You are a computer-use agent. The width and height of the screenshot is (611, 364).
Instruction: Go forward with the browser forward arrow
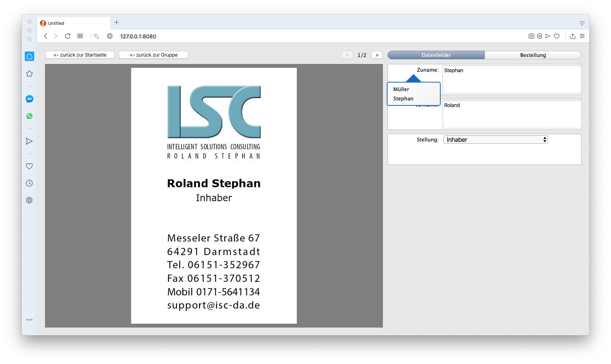[56, 36]
